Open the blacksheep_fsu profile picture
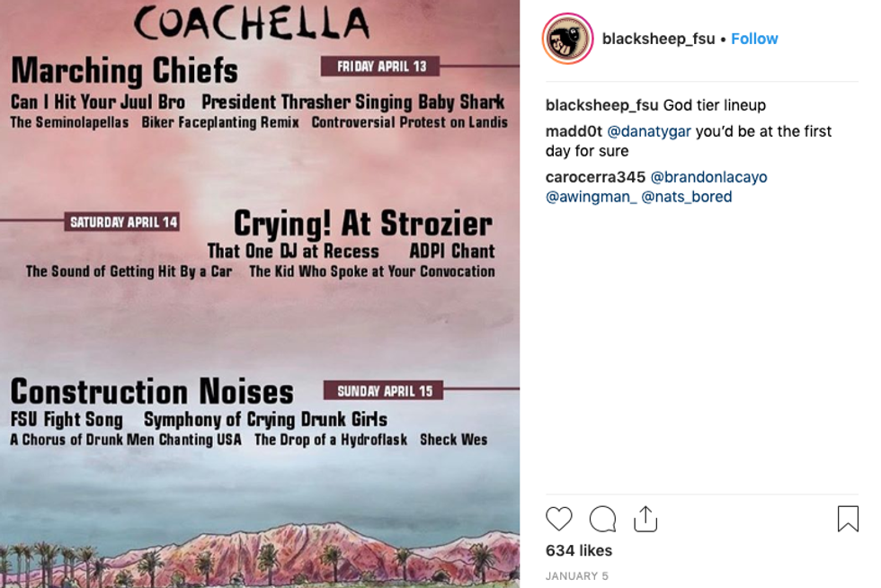Image resolution: width=881 pixels, height=588 pixels. coord(567,39)
